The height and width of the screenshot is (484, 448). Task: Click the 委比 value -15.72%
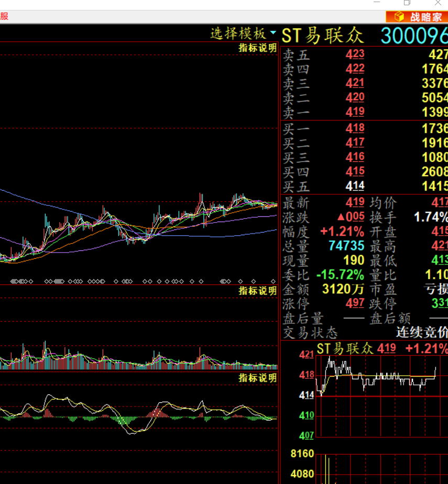coord(340,274)
